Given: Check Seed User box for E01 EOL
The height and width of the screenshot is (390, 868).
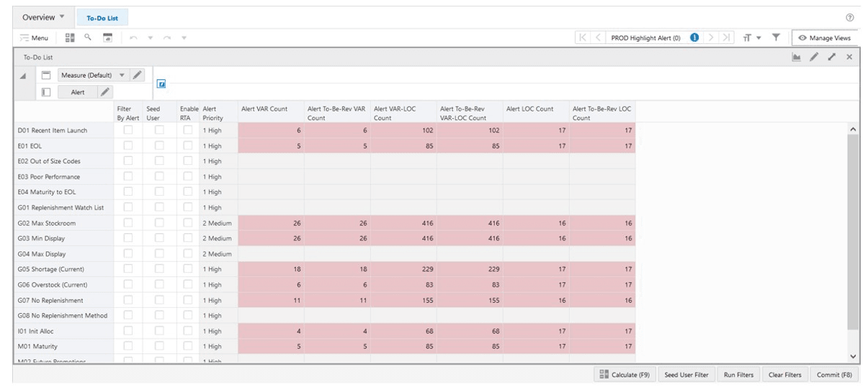Looking at the screenshot, I should click(159, 145).
